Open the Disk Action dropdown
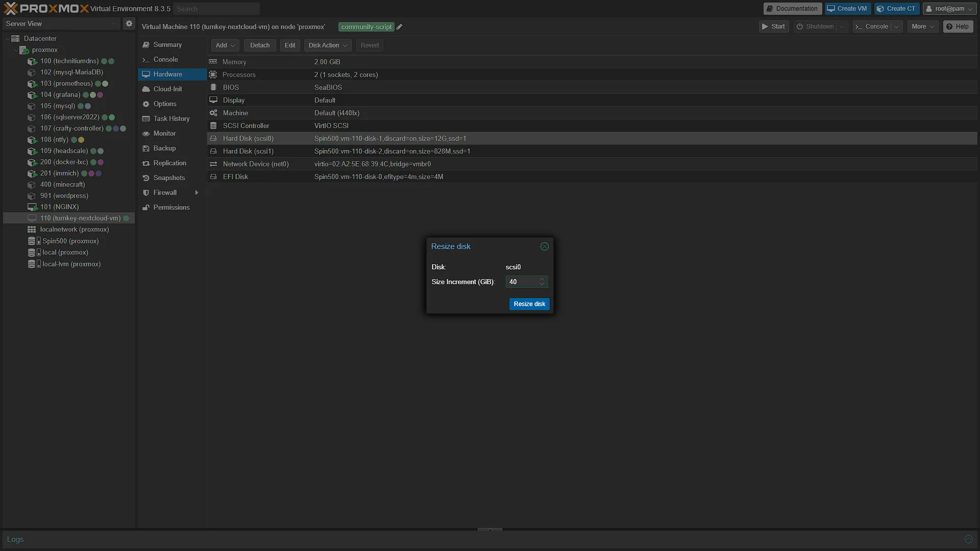The height and width of the screenshot is (551, 980). [328, 45]
